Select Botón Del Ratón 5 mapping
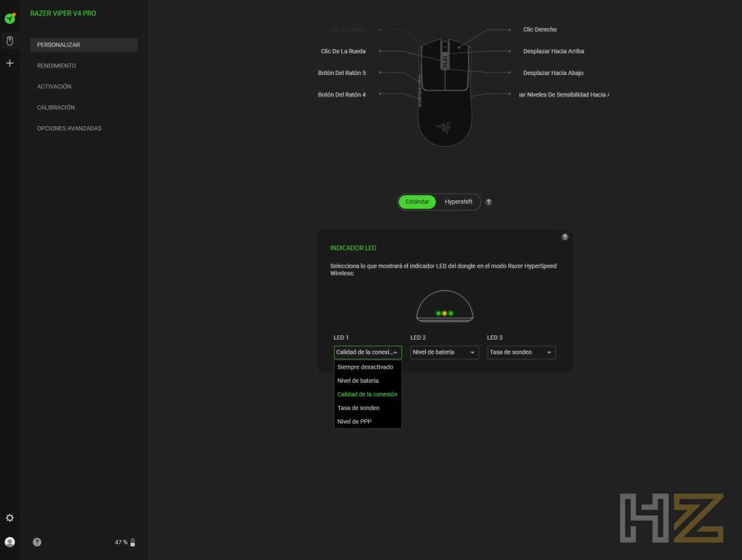Image resolution: width=742 pixels, height=560 pixels. [341, 73]
